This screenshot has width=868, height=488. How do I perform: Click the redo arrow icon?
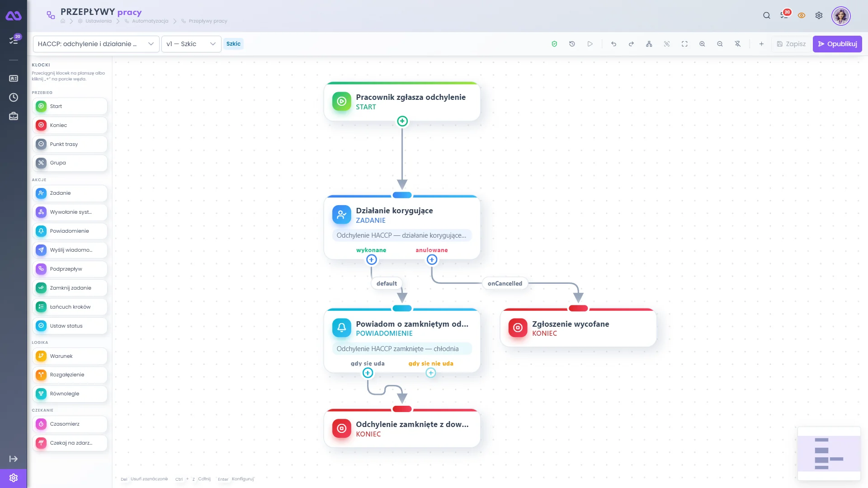click(x=631, y=44)
